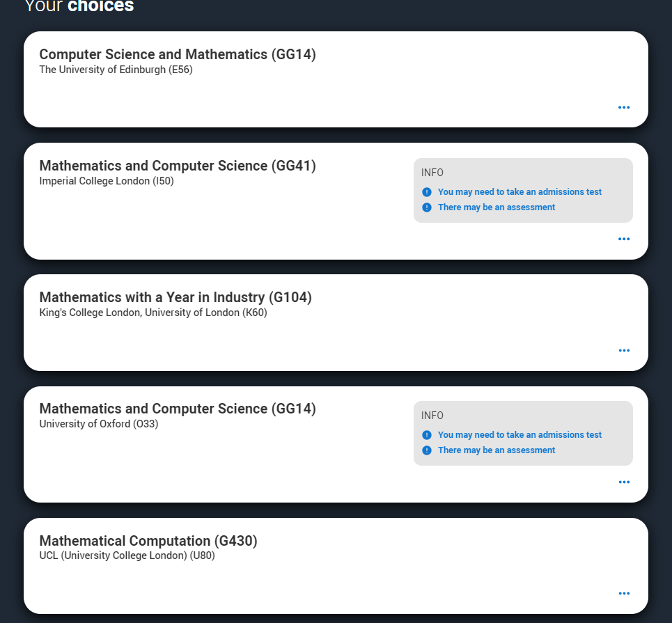Select Mathematical Computation (G430) title
Image resolution: width=672 pixels, height=623 pixels.
(148, 541)
